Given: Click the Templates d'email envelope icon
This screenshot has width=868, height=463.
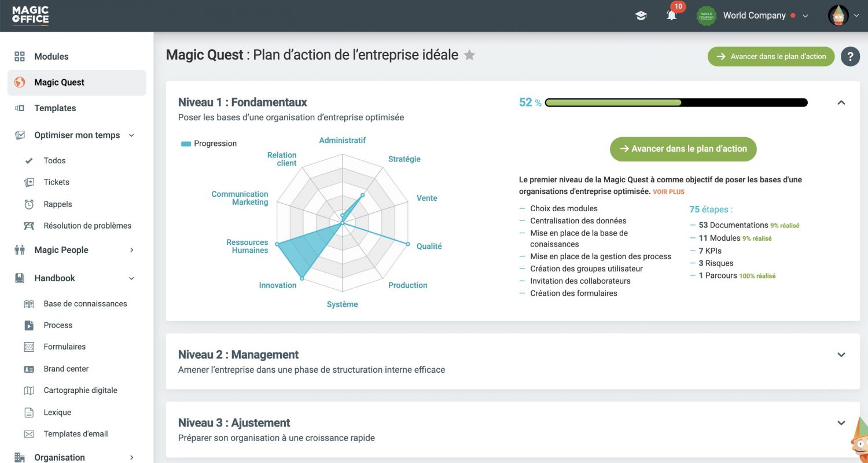Looking at the screenshot, I should pyautogui.click(x=29, y=434).
